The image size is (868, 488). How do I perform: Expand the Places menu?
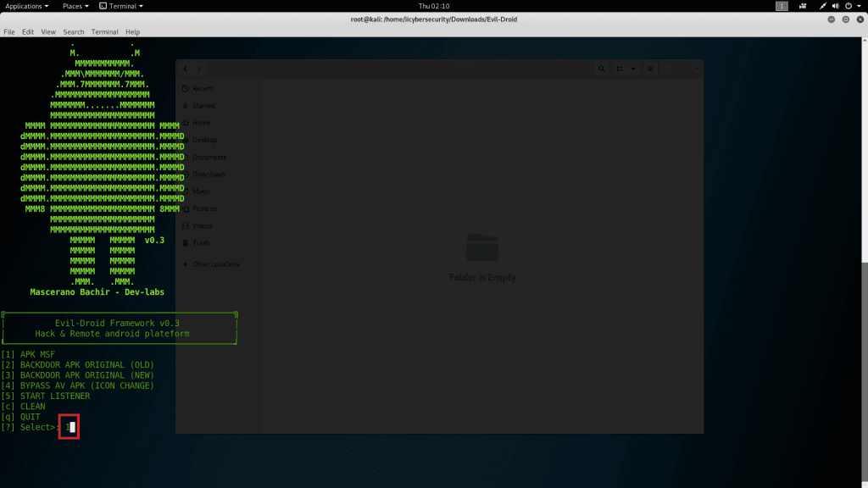75,6
